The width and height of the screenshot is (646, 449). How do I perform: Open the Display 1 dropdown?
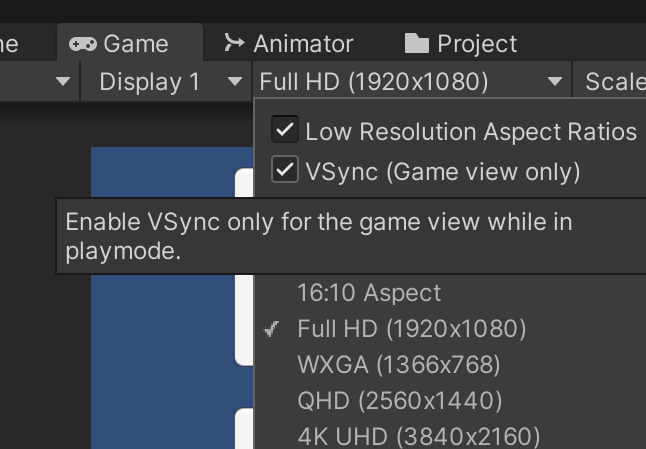(166, 81)
